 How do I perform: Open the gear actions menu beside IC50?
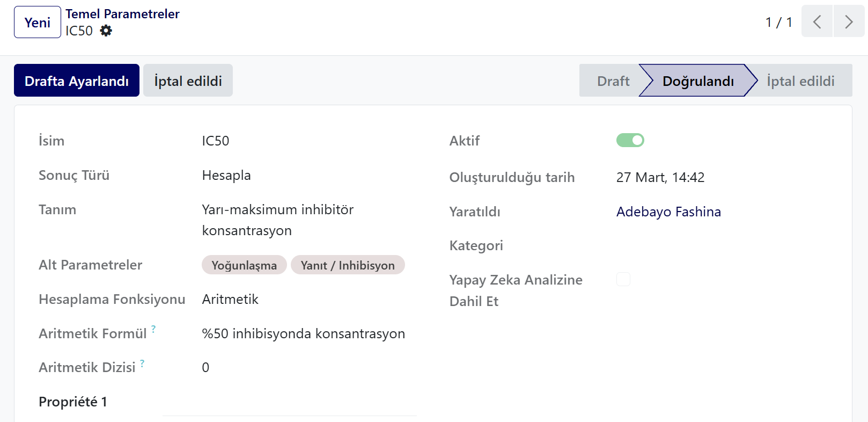[x=106, y=31]
